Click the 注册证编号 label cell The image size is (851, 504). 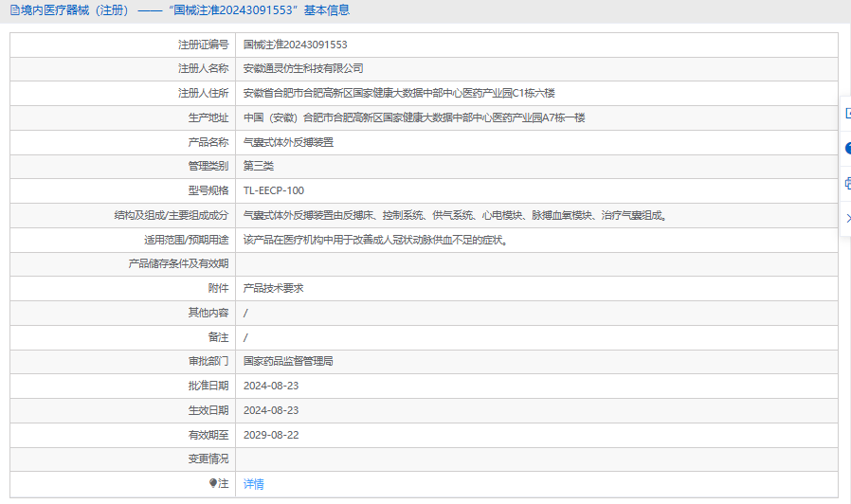coord(122,45)
